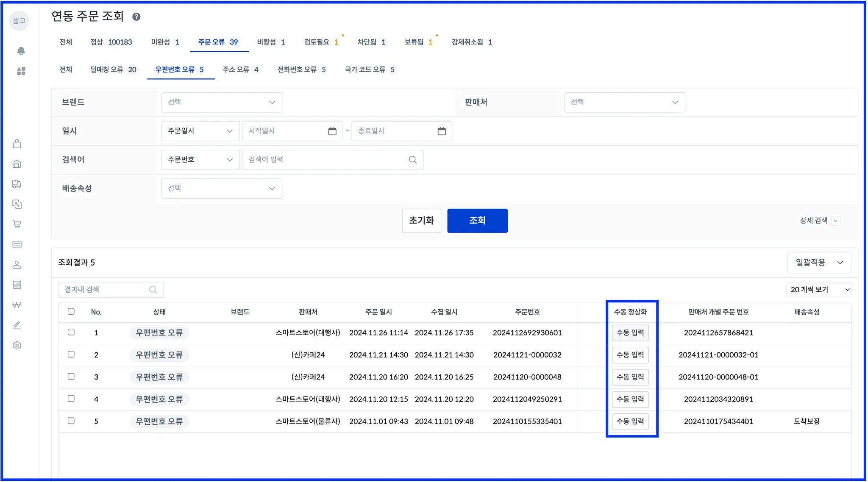Open the start date calendar icon
The image size is (868, 482).
[x=332, y=131]
